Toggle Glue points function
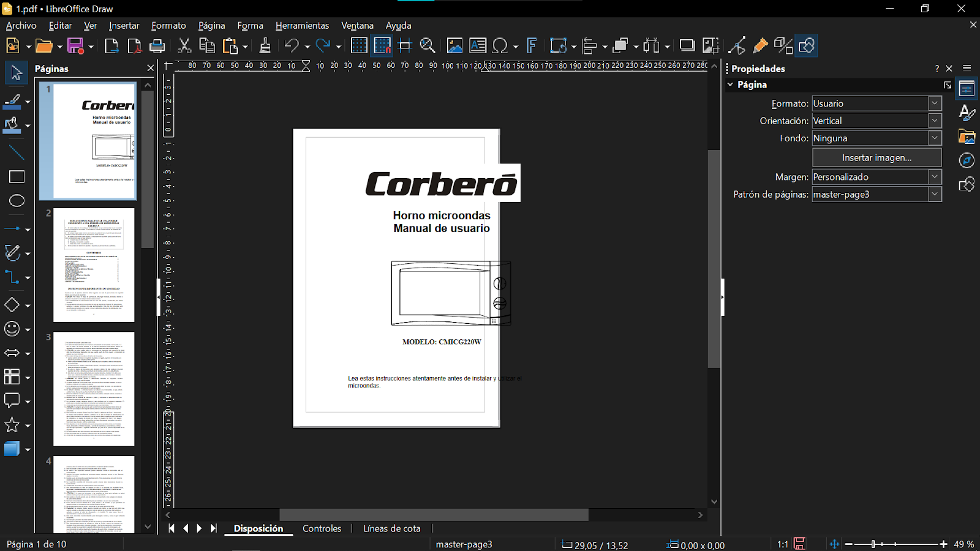This screenshot has height=551, width=980. coord(761,46)
